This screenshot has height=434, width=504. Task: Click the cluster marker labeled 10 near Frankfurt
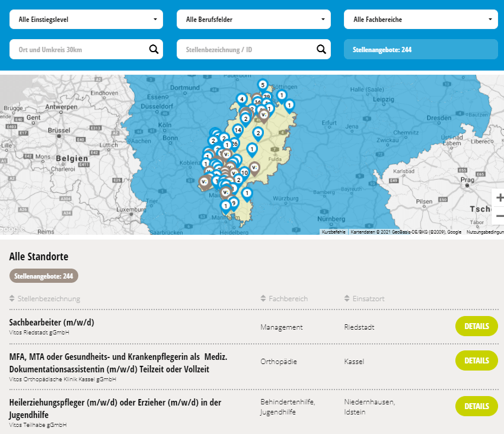[x=244, y=173]
